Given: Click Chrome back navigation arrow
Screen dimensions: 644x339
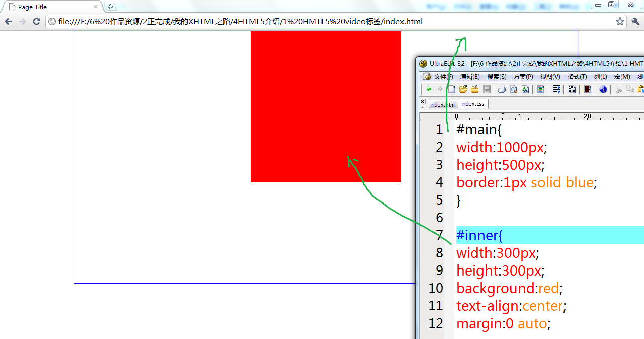Looking at the screenshot, I should click(8, 22).
